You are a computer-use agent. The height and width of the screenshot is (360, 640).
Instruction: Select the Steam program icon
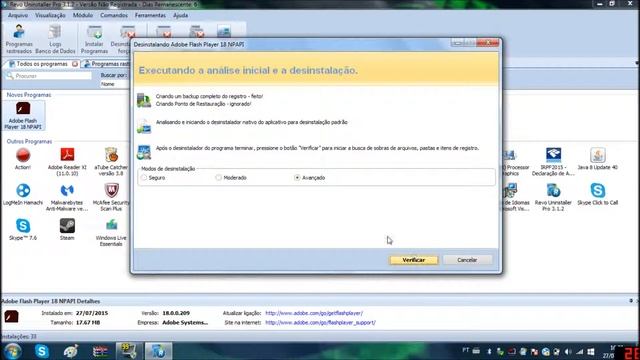click(x=67, y=229)
